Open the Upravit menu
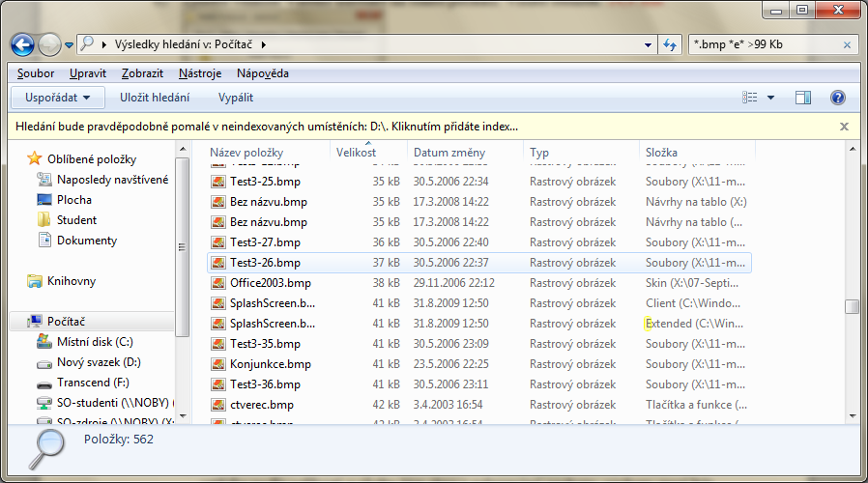Screen dimensions: 868x483 87,73
